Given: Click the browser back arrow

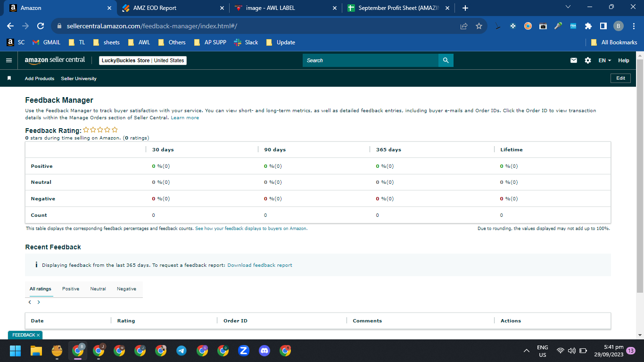Looking at the screenshot, I should point(10,26).
